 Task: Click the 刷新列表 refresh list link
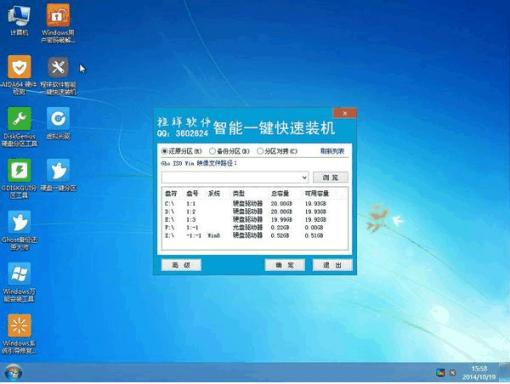[x=332, y=151]
